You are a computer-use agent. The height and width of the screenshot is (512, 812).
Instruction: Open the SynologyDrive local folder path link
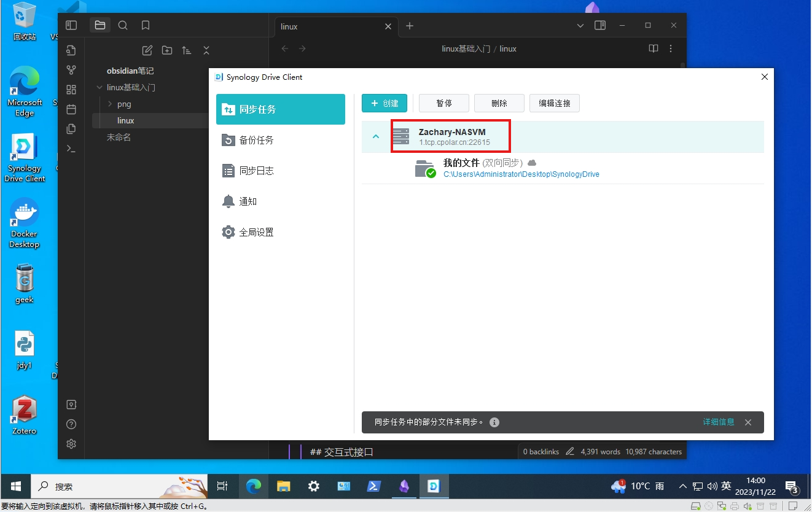[521, 174]
